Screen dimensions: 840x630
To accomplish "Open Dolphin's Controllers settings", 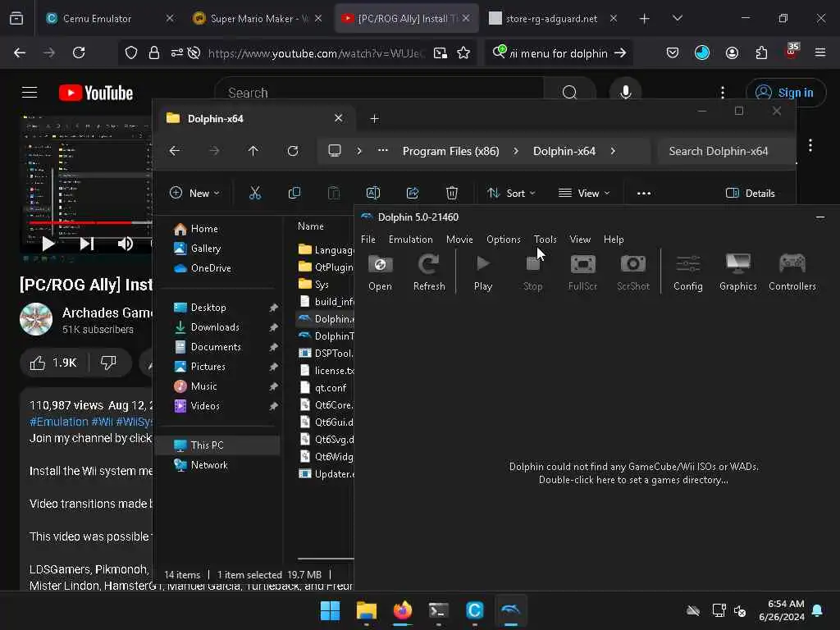I will click(792, 272).
